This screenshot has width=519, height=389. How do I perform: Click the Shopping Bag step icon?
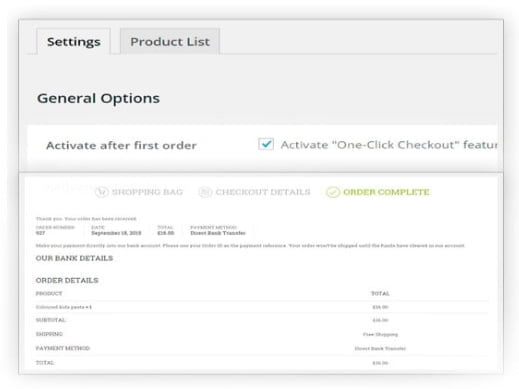coord(102,192)
